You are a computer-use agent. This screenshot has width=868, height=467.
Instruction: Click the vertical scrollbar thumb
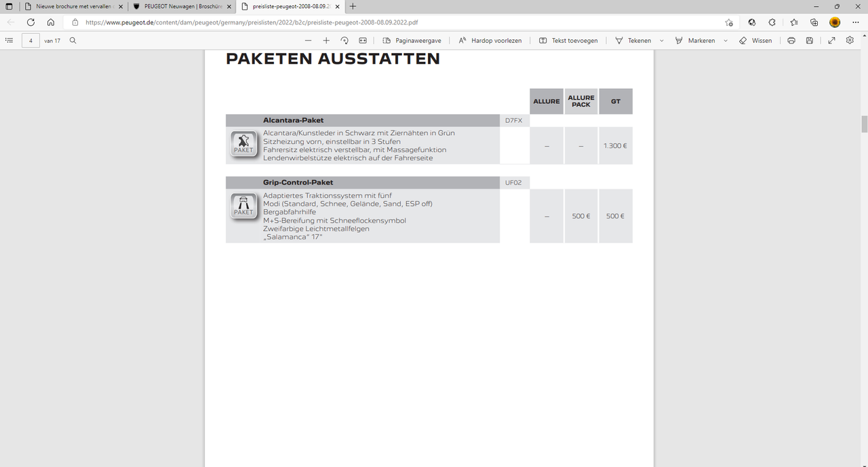(x=864, y=124)
